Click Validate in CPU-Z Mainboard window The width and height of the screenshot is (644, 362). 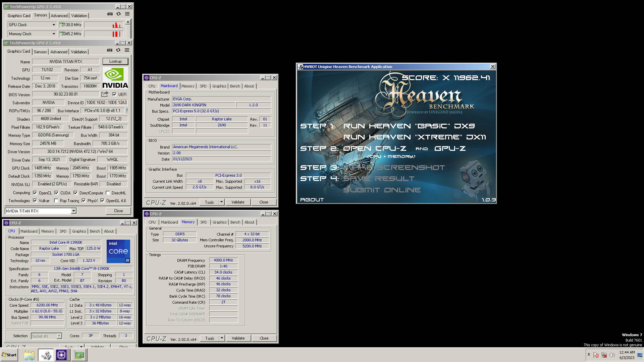(x=238, y=202)
